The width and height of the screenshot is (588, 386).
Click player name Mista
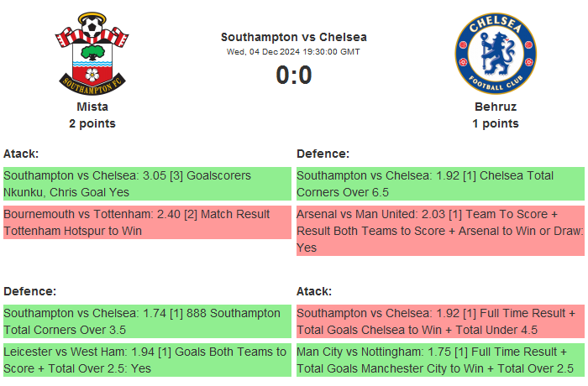click(x=92, y=107)
